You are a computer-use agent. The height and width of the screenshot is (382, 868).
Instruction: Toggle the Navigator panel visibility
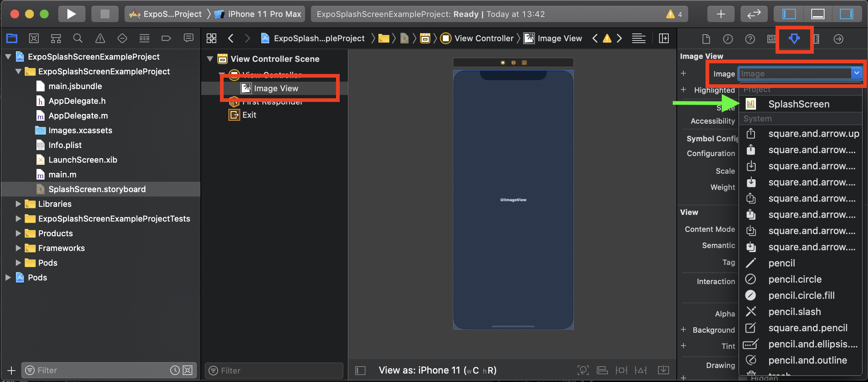(789, 14)
